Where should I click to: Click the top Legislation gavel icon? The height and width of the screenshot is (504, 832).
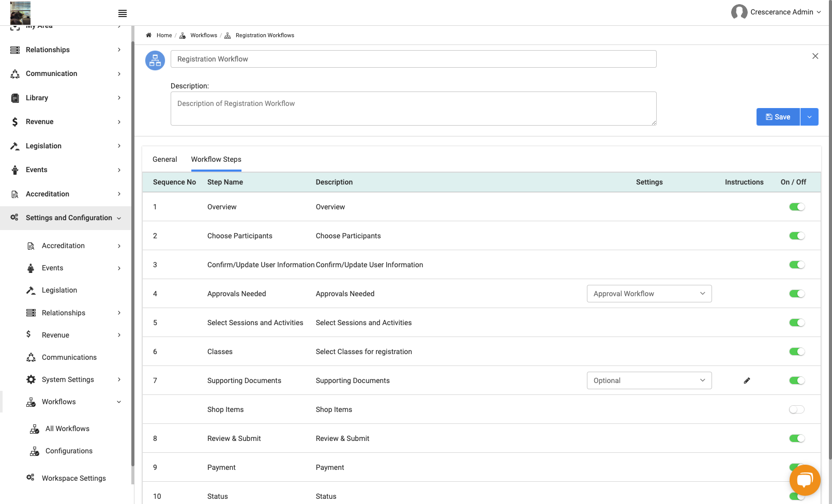pyautogui.click(x=15, y=146)
